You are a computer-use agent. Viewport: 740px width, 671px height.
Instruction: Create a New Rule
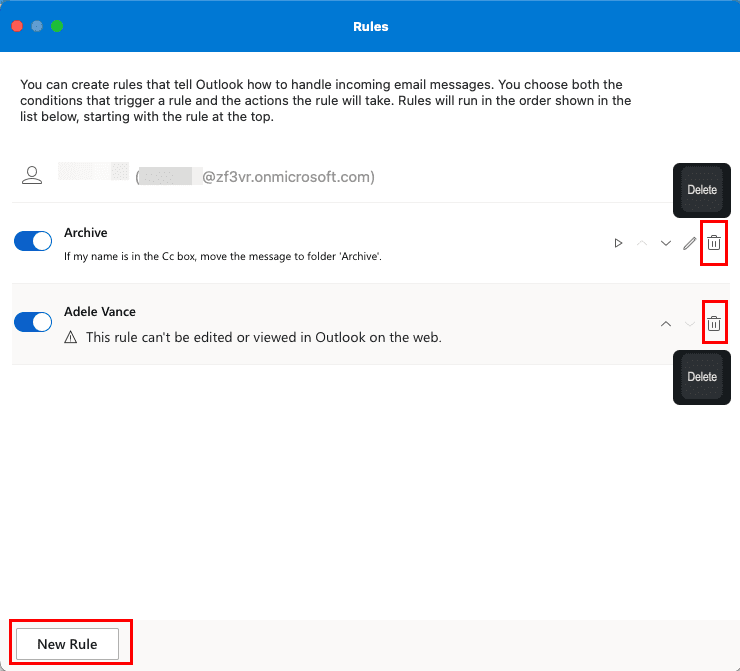(67, 644)
